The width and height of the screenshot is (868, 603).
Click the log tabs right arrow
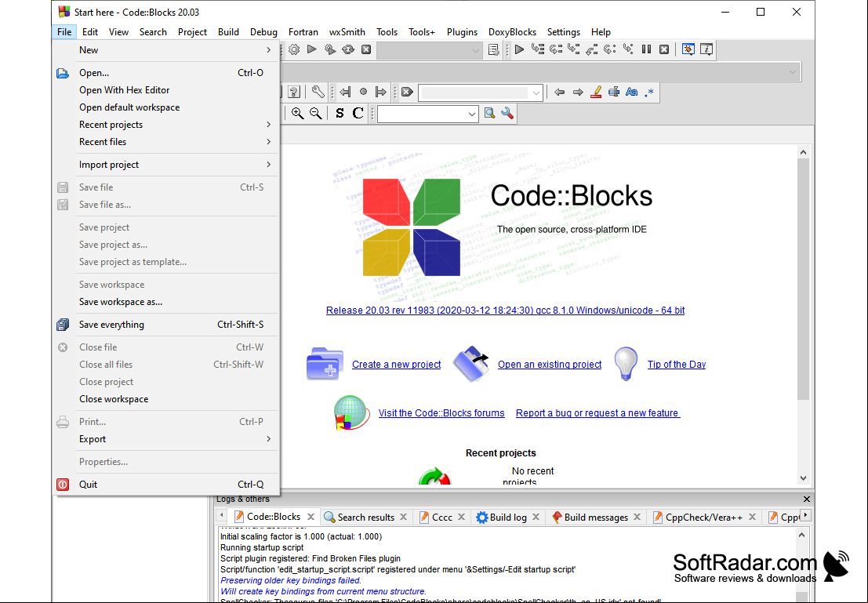[x=805, y=515]
